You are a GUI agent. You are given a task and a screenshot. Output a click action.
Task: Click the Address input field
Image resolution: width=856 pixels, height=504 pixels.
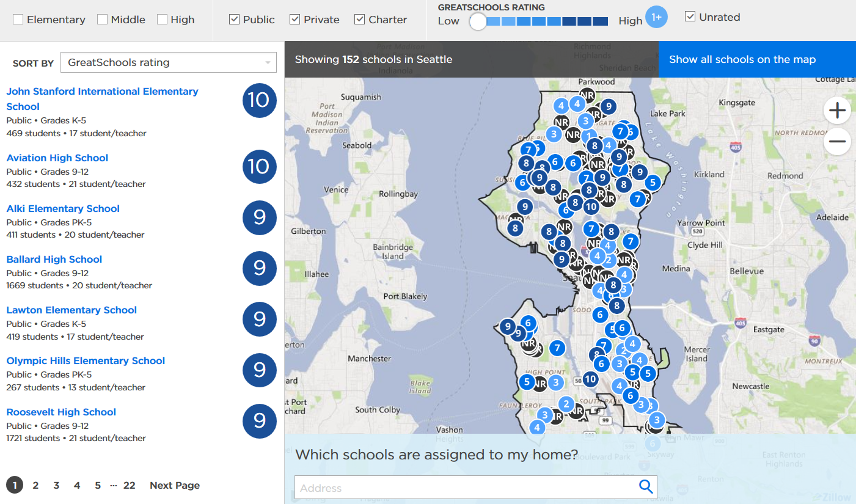click(464, 488)
